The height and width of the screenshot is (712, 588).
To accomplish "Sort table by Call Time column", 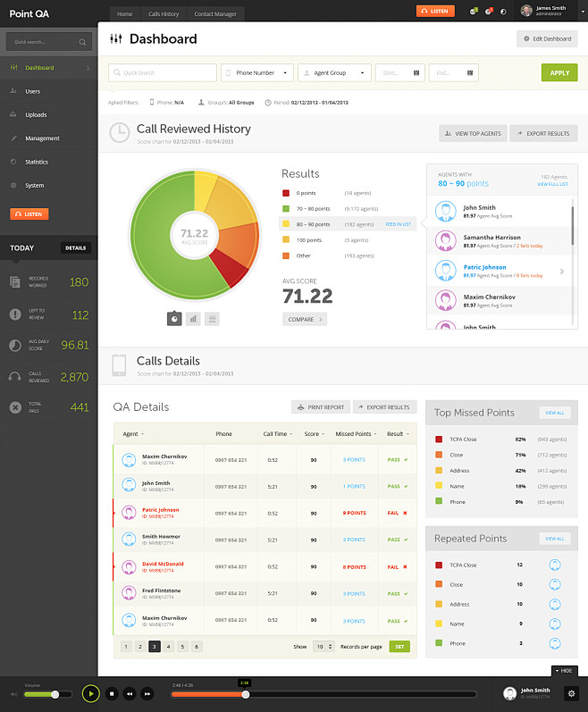I will click(277, 434).
